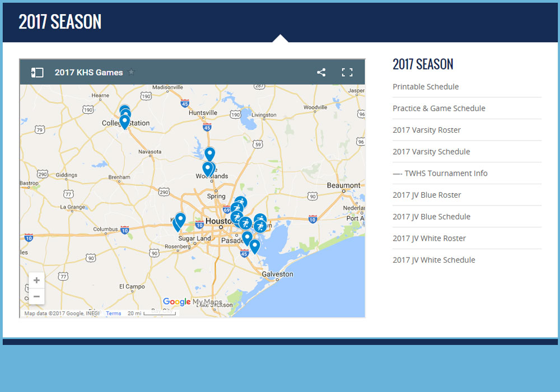Open Practice & Game Schedule
Viewport: 560px width, 392px height.
(439, 108)
